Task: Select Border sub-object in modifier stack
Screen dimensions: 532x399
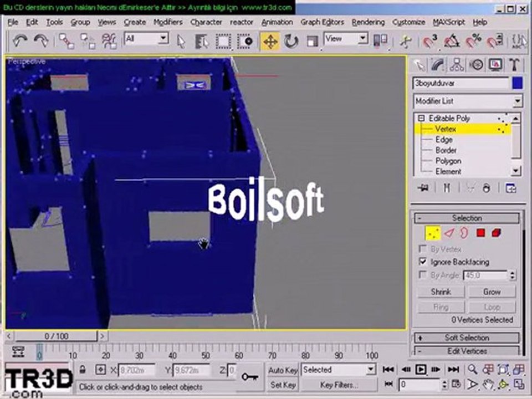Action: click(x=446, y=150)
